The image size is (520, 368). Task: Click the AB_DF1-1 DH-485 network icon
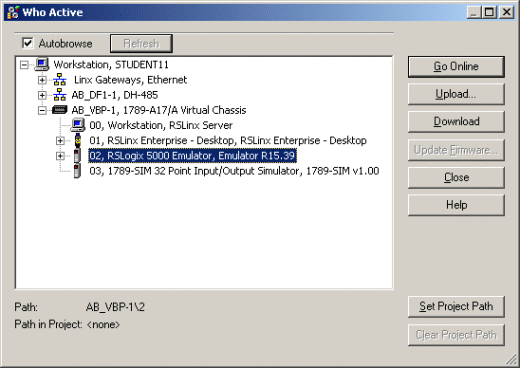[60, 95]
